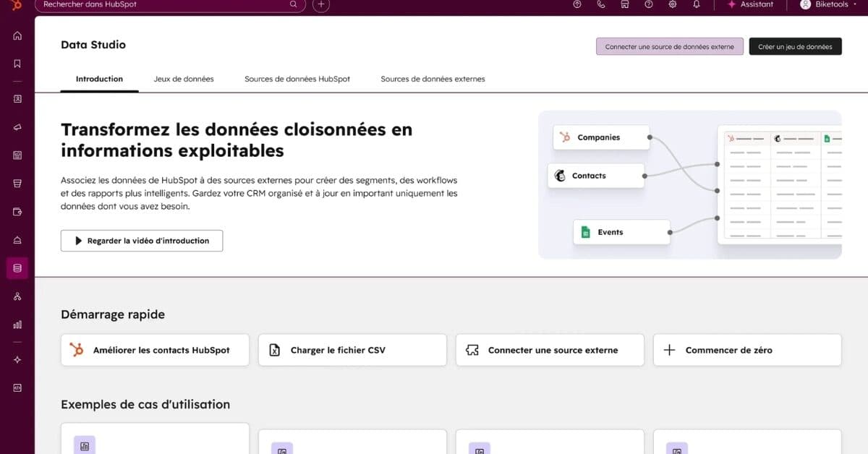This screenshot has height=454, width=868.
Task: Open the CRM contacts sidebar icon
Action: point(17,99)
